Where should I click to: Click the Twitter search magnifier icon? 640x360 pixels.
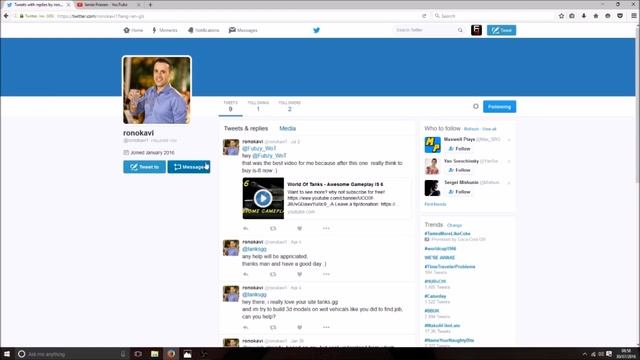pos(460,30)
